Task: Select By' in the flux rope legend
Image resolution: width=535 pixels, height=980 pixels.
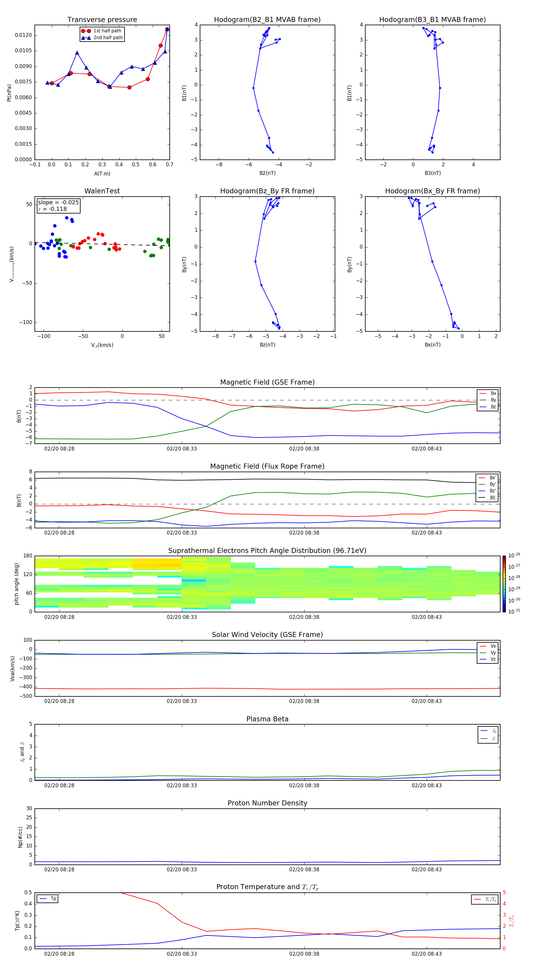Action: (487, 484)
